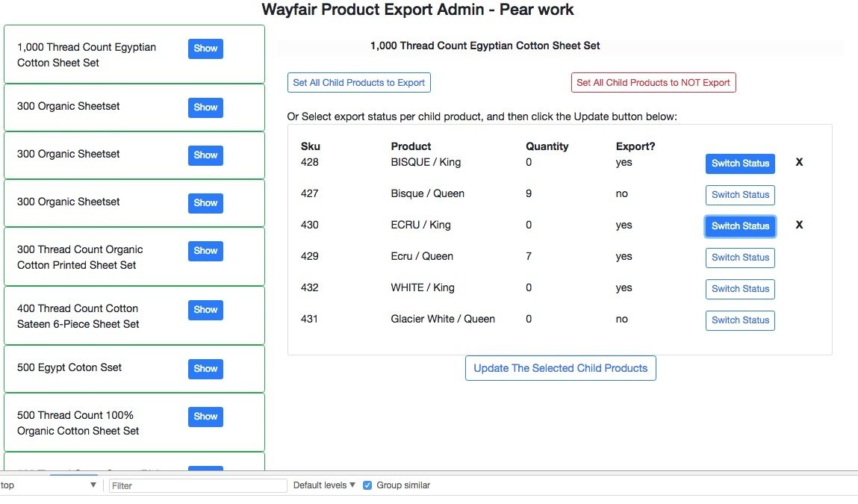
Task: Set All Child Products to Export
Action: pos(358,83)
